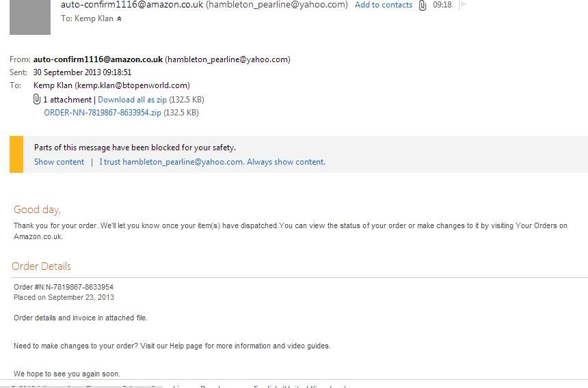The width and height of the screenshot is (588, 388).
Task: Select the sender address auto-confirm1116@amazon.co.uk in From line
Action: (98, 59)
